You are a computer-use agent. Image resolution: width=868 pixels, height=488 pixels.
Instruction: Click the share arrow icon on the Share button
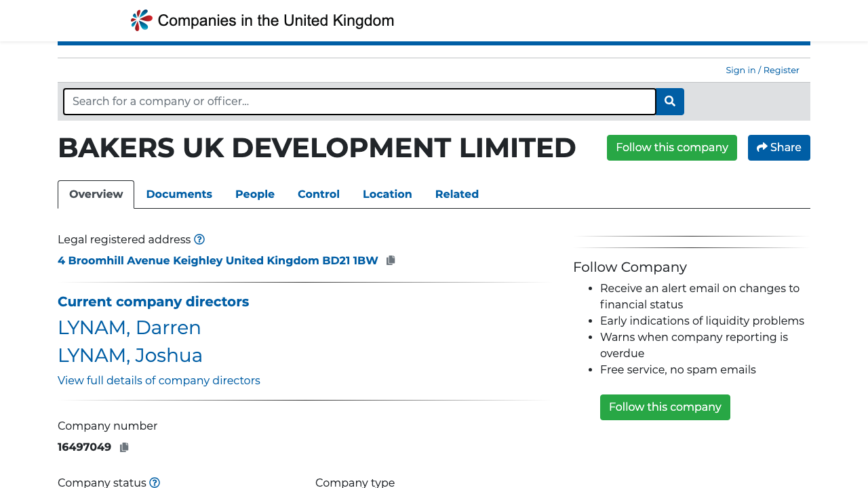tap(762, 147)
